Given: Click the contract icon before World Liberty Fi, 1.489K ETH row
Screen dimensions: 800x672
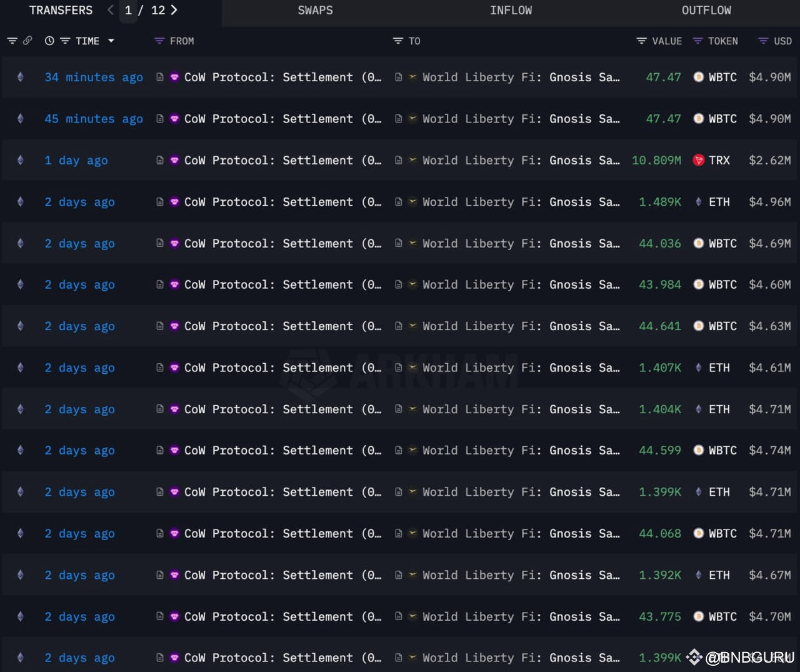Looking at the screenshot, I should tap(398, 202).
